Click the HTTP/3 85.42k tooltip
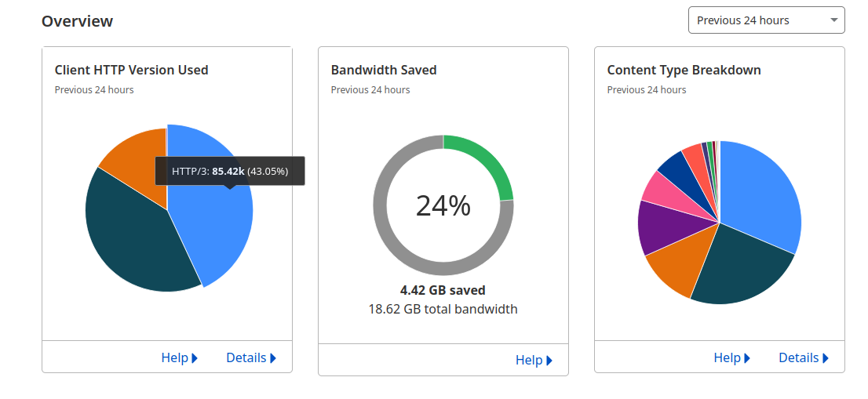Viewport: 868px width, 399px height. 229,171
